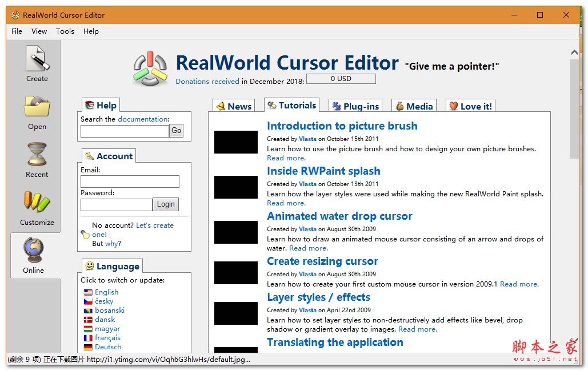The width and height of the screenshot is (588, 371).
Task: Switch to the News tab
Action: click(x=234, y=106)
